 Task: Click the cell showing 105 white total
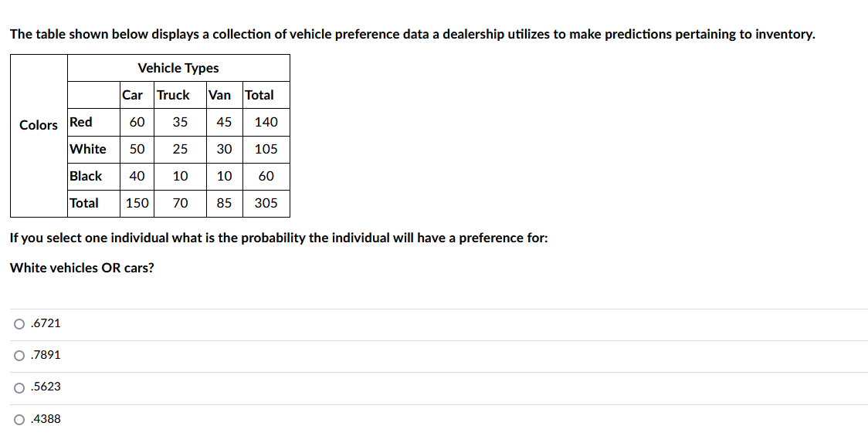(x=263, y=149)
